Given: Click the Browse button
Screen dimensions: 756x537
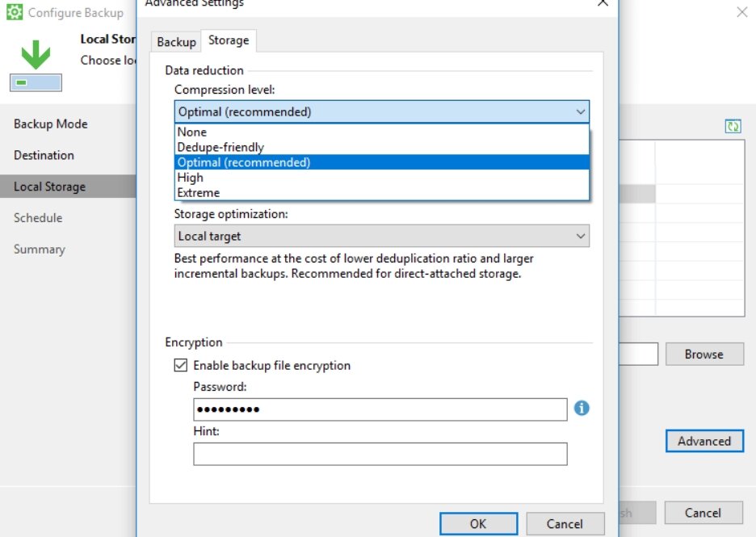Looking at the screenshot, I should [704, 355].
